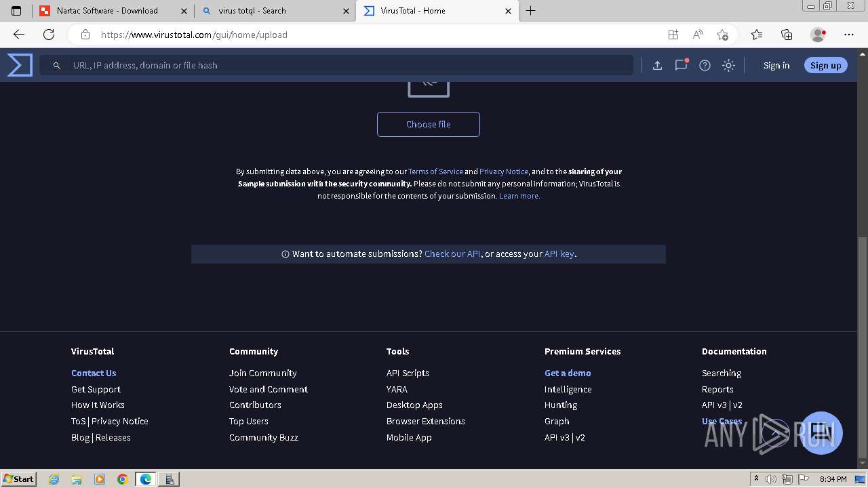Open the browser profile avatar
Viewport: 868px width, 488px height.
tap(818, 35)
